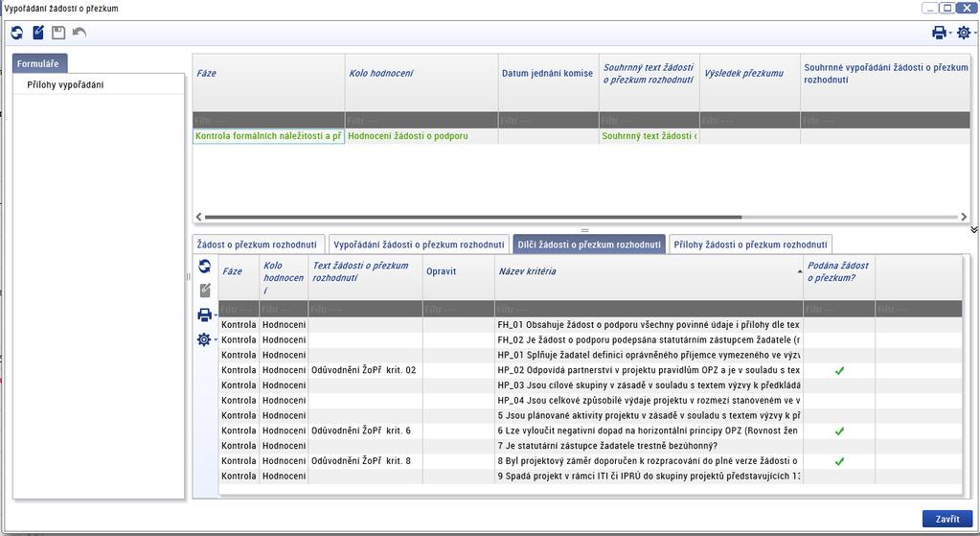Click the save diskette icon in top toolbar
The height and width of the screenshot is (536, 980).
click(x=58, y=33)
